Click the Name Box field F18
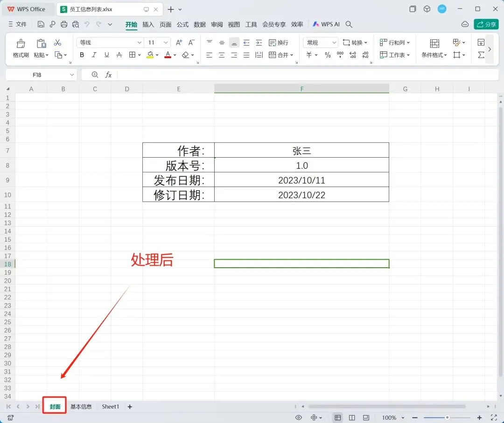 click(37, 75)
